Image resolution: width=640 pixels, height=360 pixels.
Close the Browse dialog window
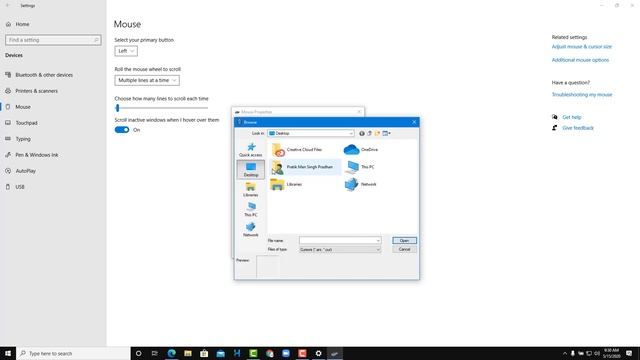pos(414,122)
